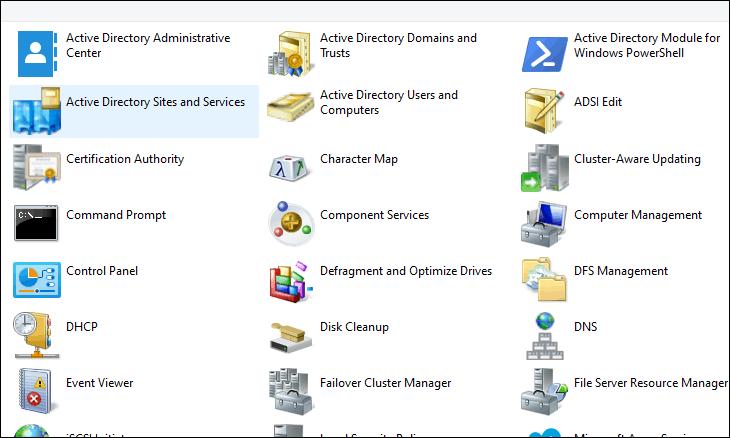Launch Character Map icon
The width and height of the screenshot is (730, 438).
[290, 168]
